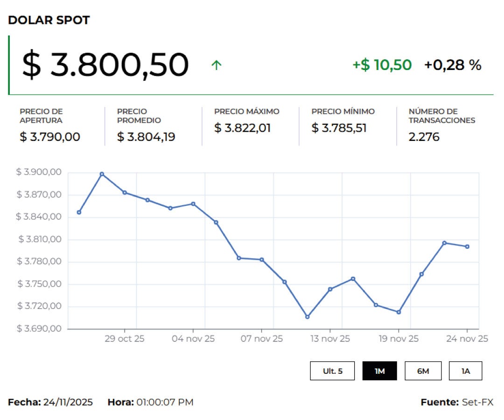Image resolution: width=504 pixels, height=420 pixels.
Task: Show the 6M chart period
Action: [423, 371]
